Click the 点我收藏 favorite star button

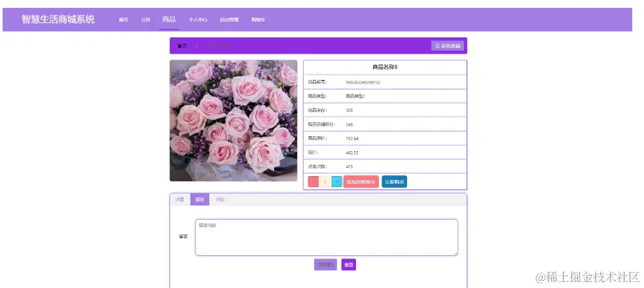point(447,46)
